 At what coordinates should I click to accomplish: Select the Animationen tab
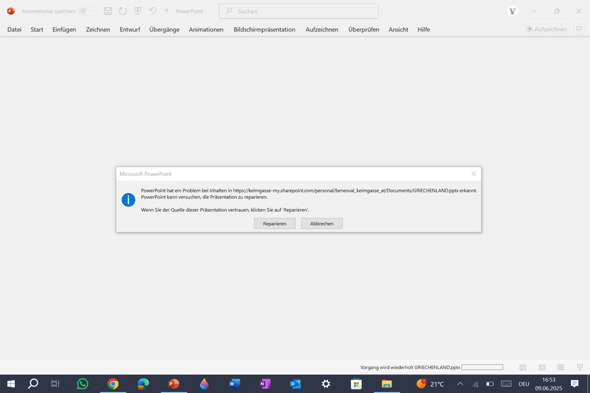coord(206,29)
